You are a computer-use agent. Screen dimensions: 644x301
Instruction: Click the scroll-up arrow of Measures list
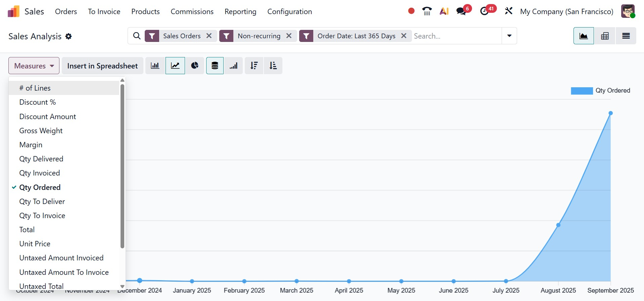tap(122, 80)
